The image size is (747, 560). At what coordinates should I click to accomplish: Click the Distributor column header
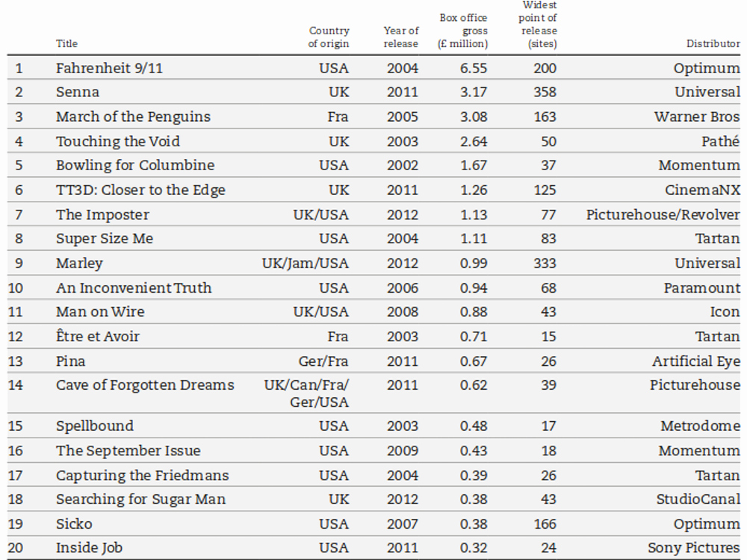[x=713, y=43]
